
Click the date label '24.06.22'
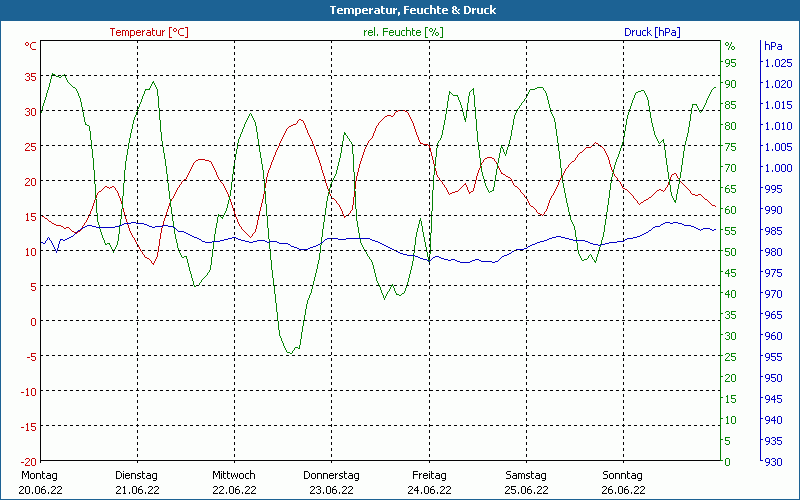pyautogui.click(x=429, y=490)
